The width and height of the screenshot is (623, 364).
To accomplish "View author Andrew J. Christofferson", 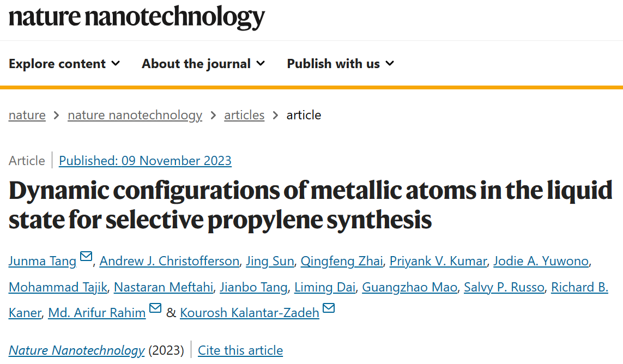I will point(170,261).
